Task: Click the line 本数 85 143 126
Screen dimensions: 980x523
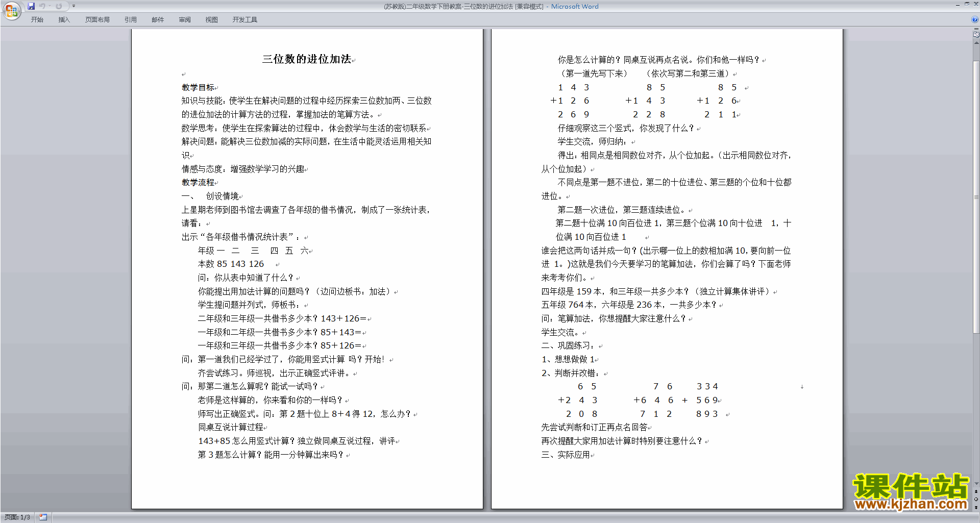Action: click(231, 264)
